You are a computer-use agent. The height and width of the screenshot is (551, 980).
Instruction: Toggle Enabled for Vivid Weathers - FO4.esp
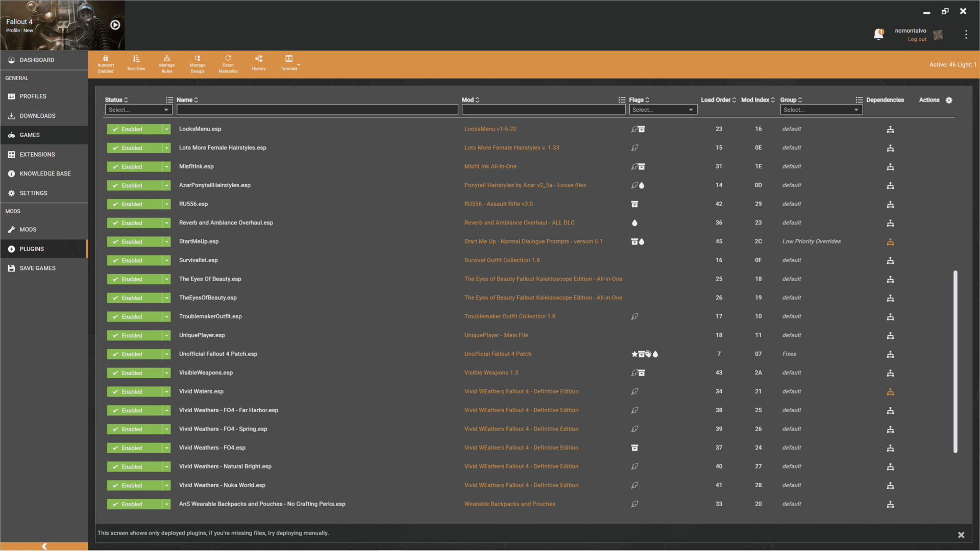(x=135, y=448)
